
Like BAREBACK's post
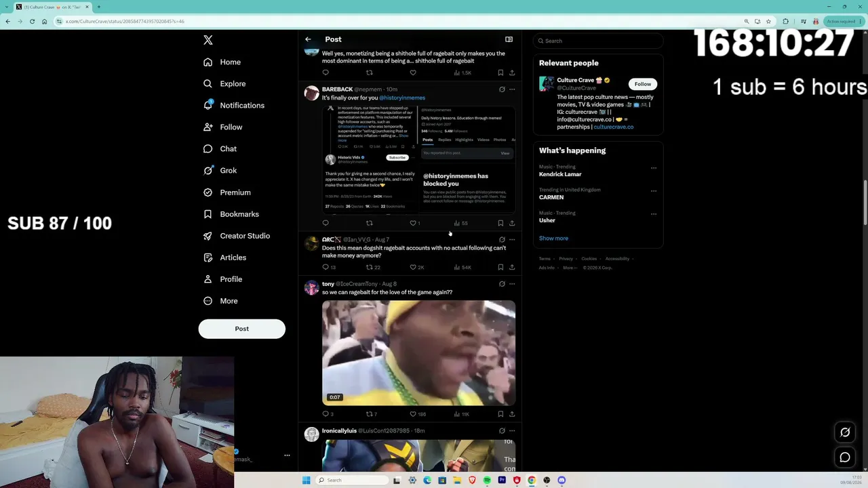click(x=413, y=223)
